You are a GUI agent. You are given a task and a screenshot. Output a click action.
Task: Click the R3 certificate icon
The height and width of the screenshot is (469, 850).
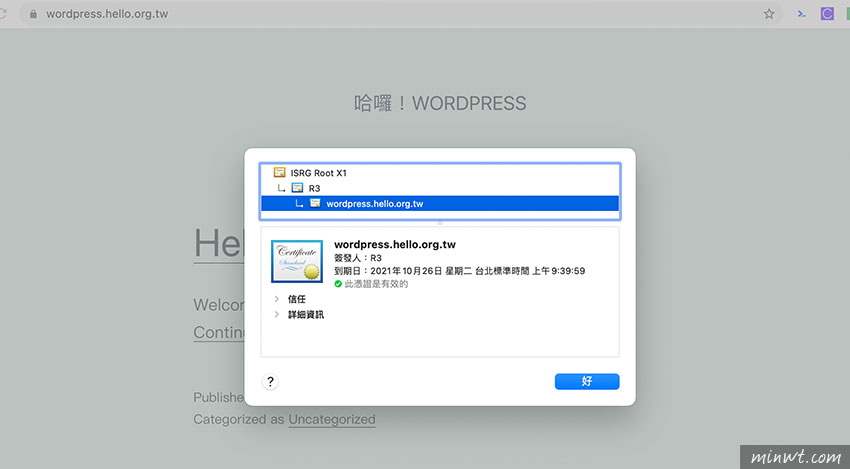(x=297, y=188)
